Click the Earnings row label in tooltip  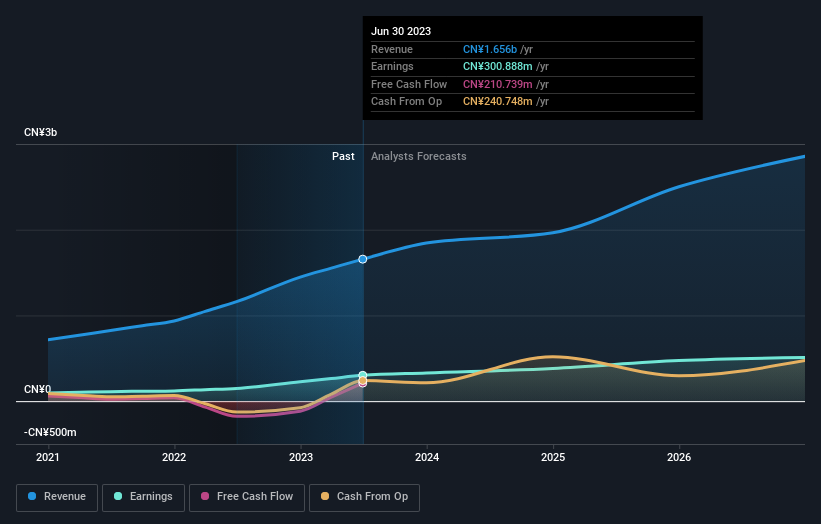tap(392, 66)
